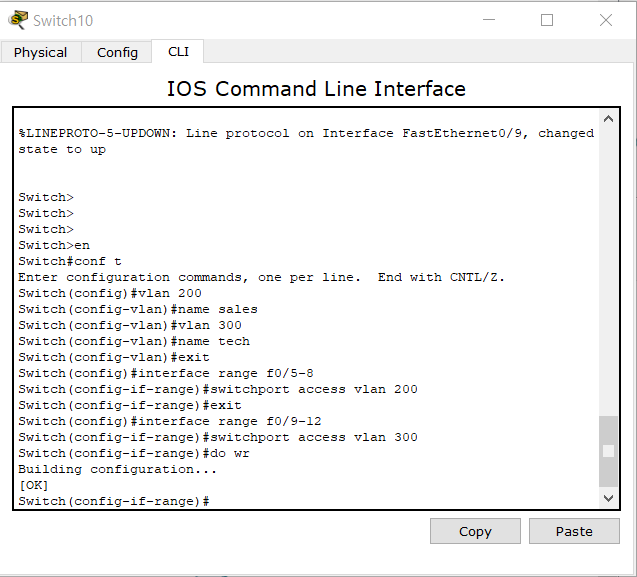Click the Paste button
The image size is (637, 577).
point(574,531)
